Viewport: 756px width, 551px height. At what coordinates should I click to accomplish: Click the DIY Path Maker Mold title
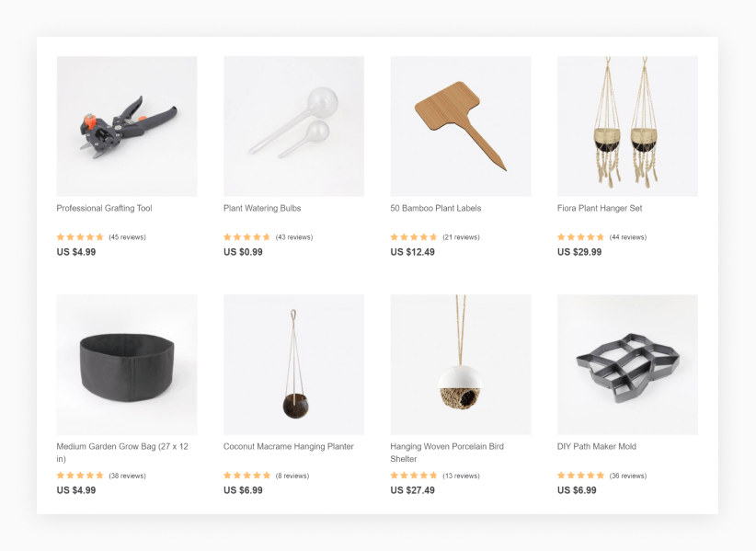tap(597, 446)
